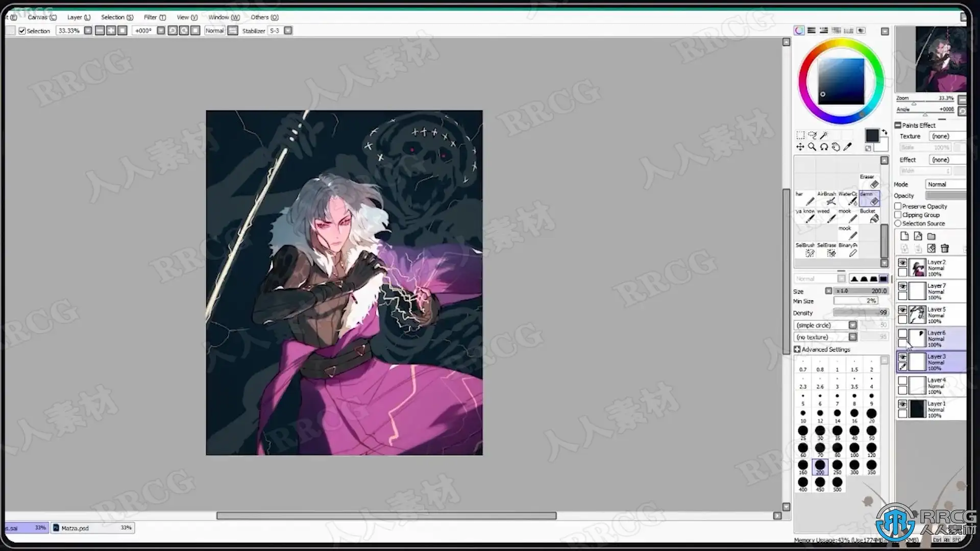
Task: Select the Magic Wand tool
Action: pyautogui.click(x=824, y=135)
